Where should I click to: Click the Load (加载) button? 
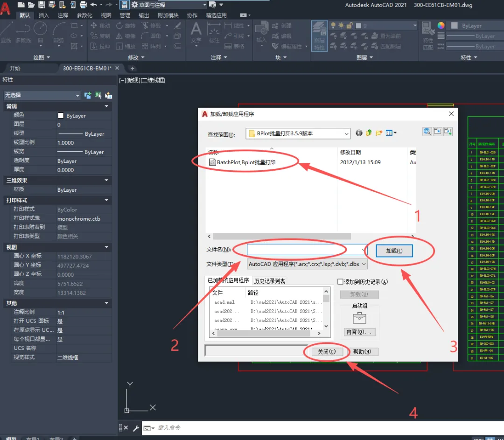[x=394, y=251]
